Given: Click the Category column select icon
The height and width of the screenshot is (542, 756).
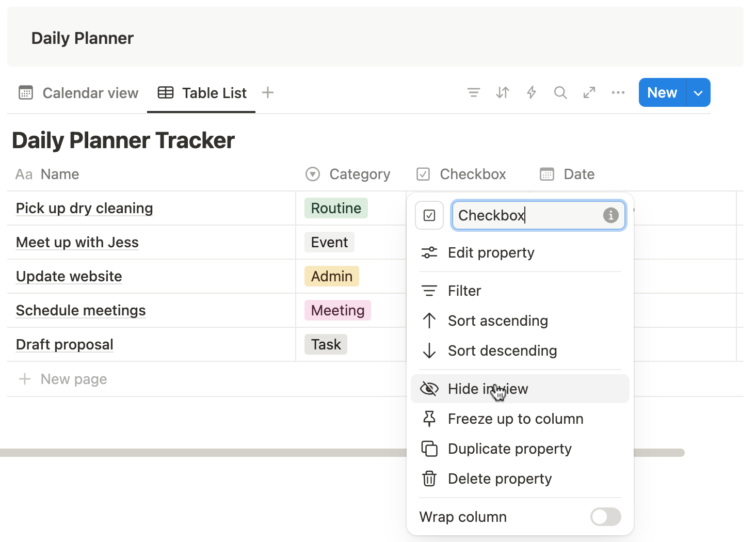Looking at the screenshot, I should coord(313,174).
